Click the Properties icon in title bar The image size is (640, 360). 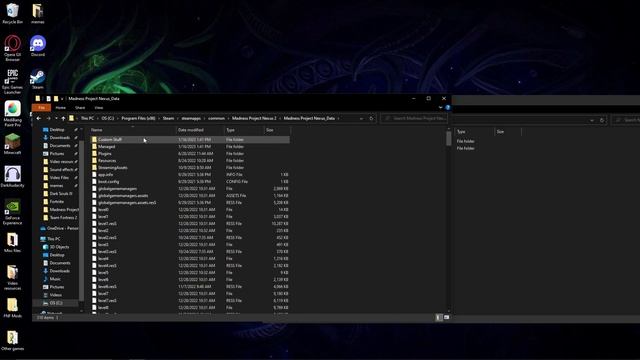click(x=48, y=98)
